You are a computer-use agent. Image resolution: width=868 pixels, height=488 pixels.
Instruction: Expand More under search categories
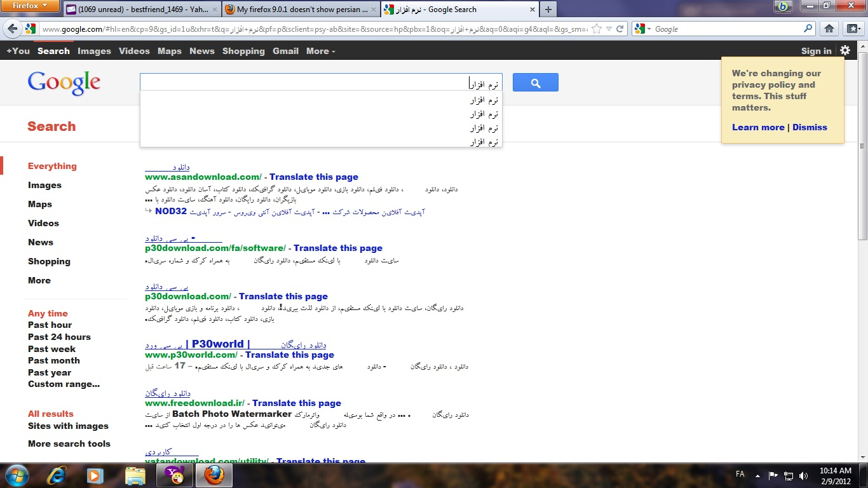pos(39,280)
